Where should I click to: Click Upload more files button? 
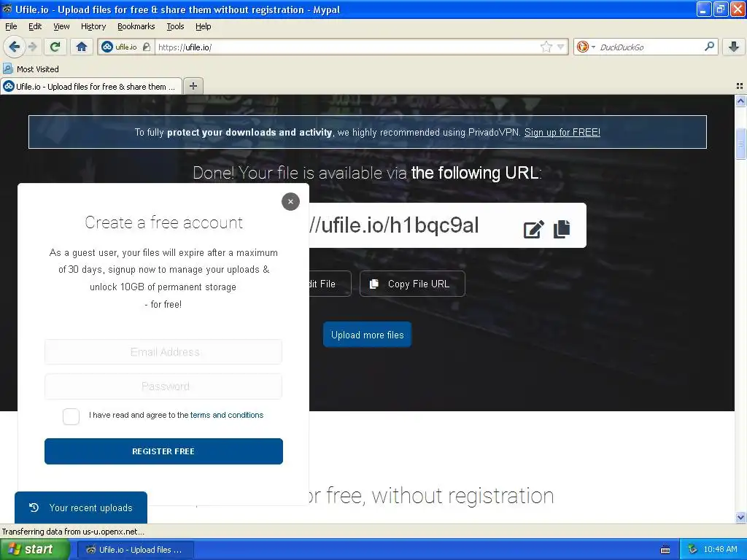point(368,335)
